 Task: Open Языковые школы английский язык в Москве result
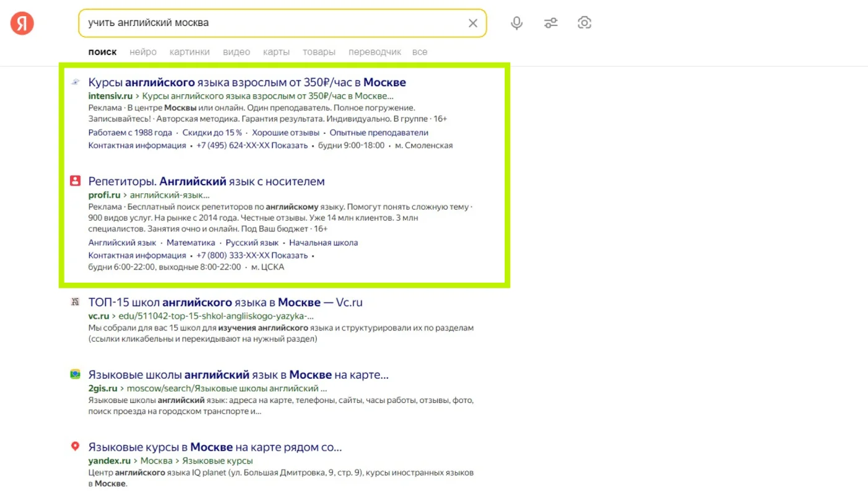pos(238,375)
